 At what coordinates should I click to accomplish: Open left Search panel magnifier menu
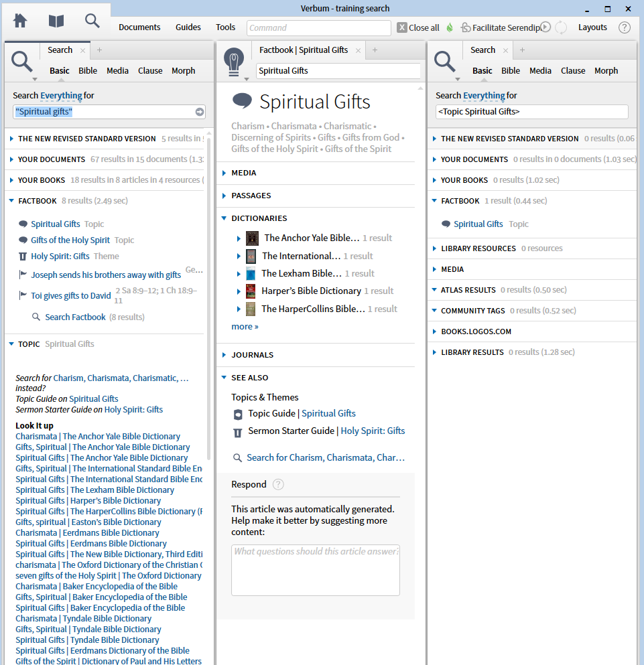coord(23,64)
